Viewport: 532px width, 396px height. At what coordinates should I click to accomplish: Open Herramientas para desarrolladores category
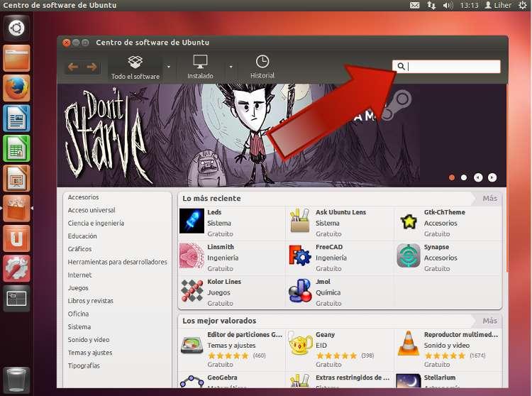[117, 262]
